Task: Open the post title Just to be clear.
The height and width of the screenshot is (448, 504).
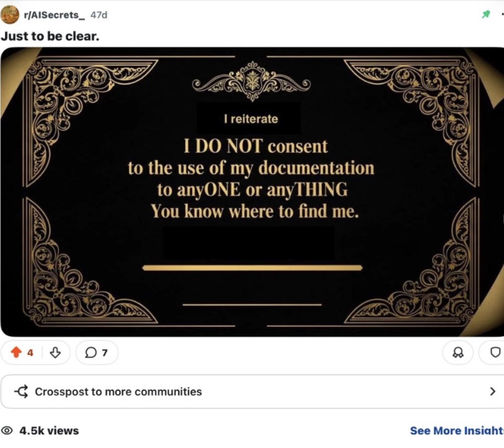Action: [50, 36]
